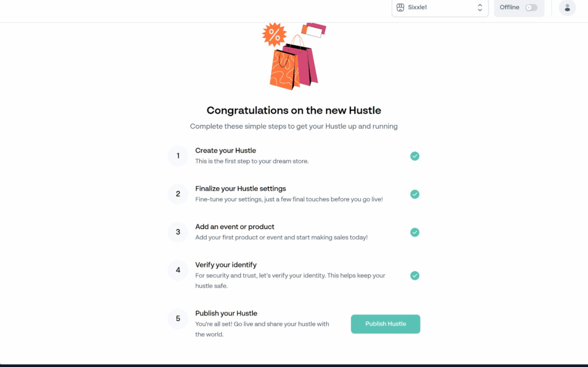Open the Sixxle1 store selector dropdown
This screenshot has height=367, width=588.
(440, 7)
